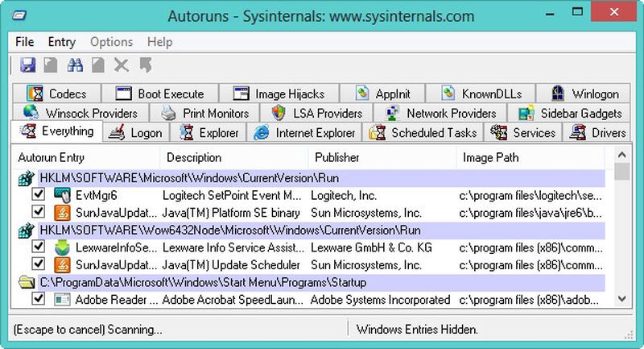Open the KnownDLLs tab
The height and width of the screenshot is (349, 644).
tap(481, 93)
